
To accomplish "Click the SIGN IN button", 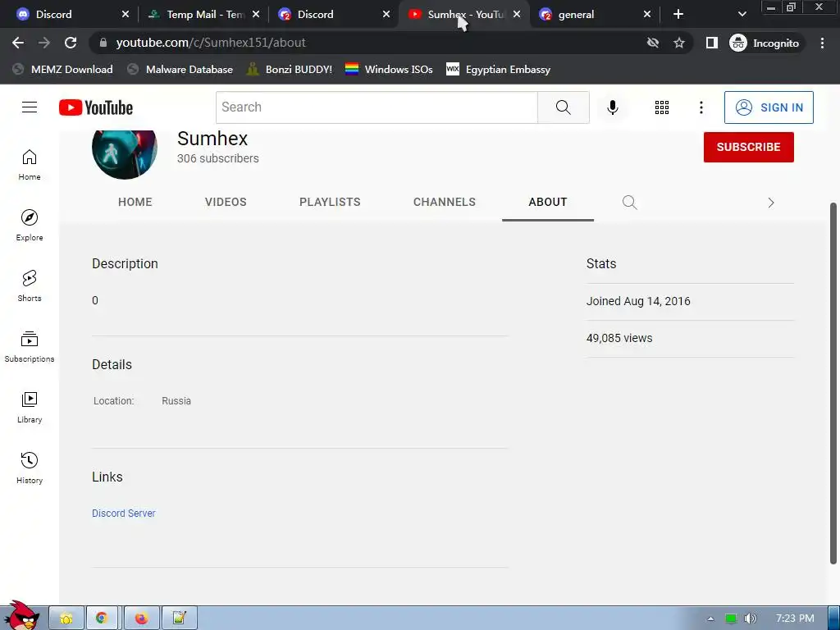I will [769, 107].
